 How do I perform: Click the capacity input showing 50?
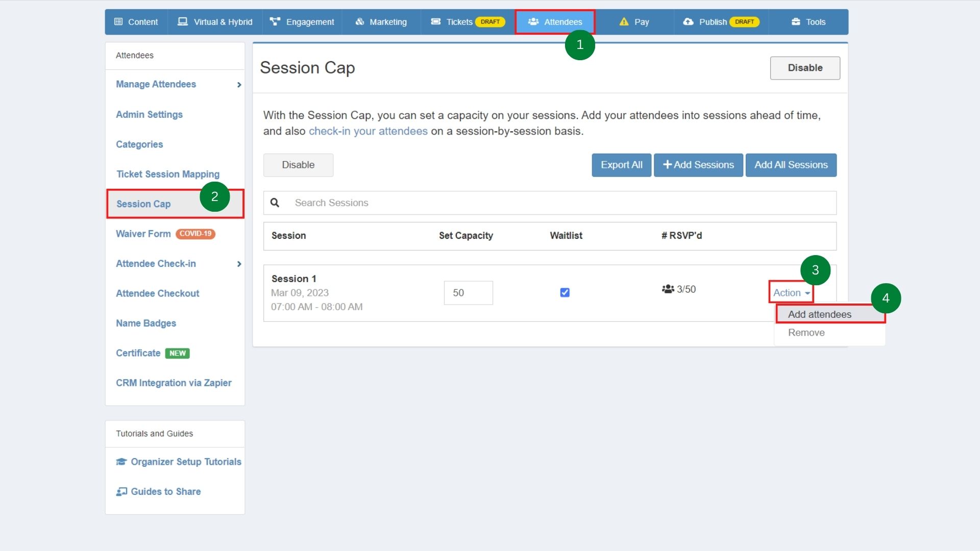(x=468, y=292)
